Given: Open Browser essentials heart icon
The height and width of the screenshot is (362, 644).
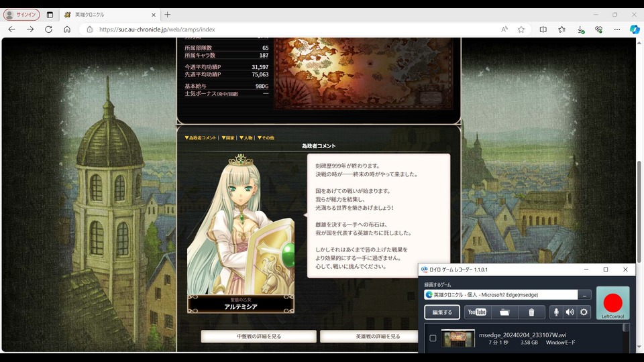Looking at the screenshot, I should click(x=599, y=29).
